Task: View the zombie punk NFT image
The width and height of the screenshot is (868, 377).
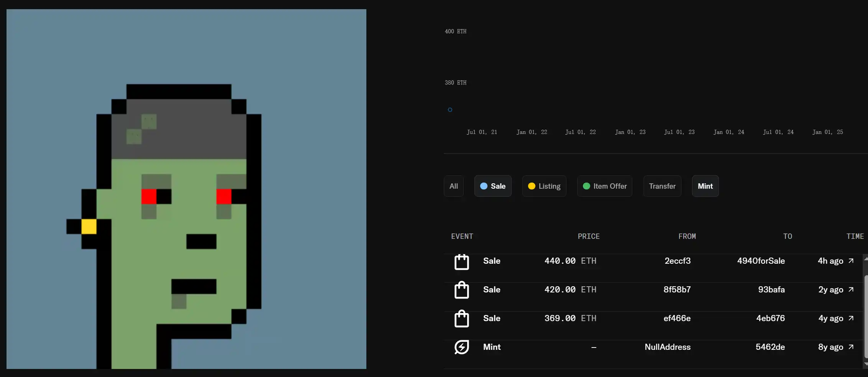Action: (186, 189)
